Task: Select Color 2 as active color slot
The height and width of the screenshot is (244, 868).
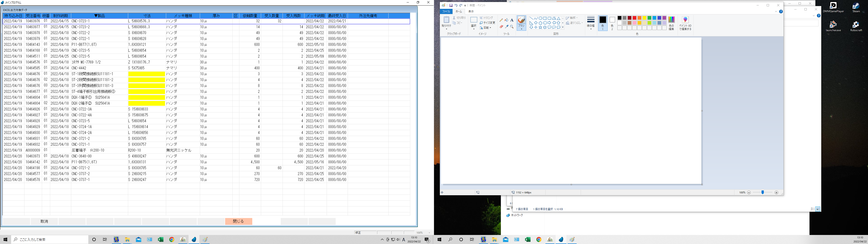Action: 612,23
